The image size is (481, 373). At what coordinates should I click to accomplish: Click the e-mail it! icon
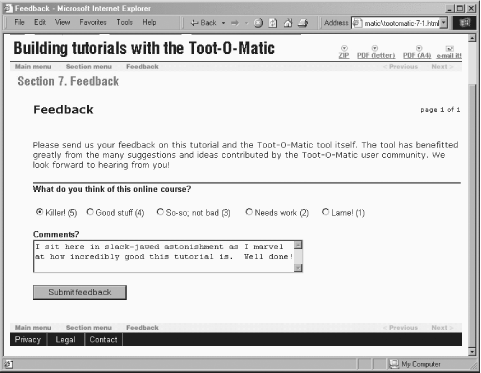[x=449, y=52]
